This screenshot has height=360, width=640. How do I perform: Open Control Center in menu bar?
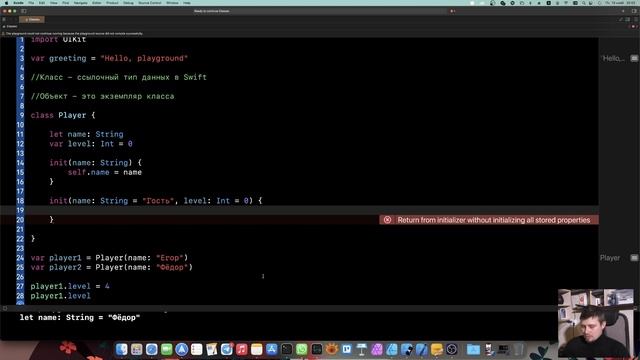coord(591,3)
